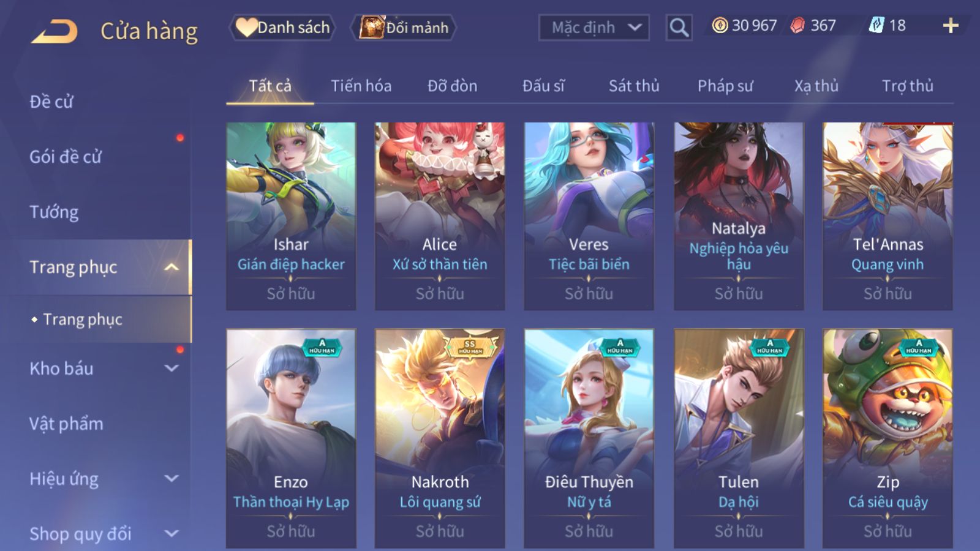Open Đổi mảnh fragment exchange button
Viewport: 980px width, 551px height.
pyautogui.click(x=404, y=28)
